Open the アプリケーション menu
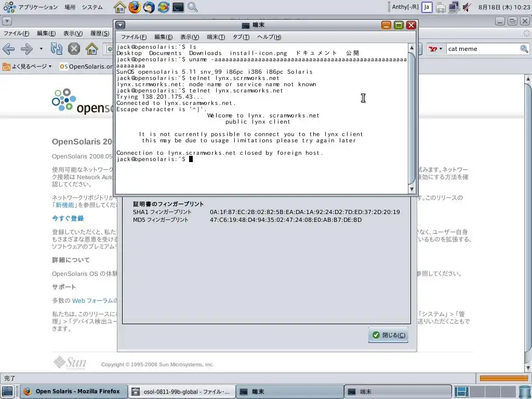 click(38, 7)
